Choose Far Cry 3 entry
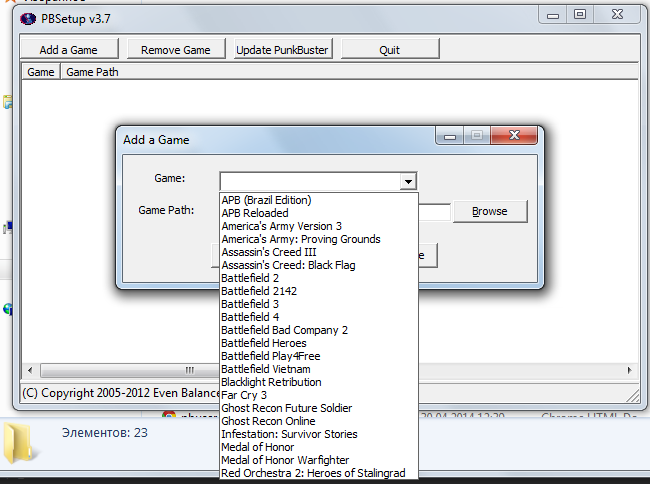650x484 pixels. point(319,395)
